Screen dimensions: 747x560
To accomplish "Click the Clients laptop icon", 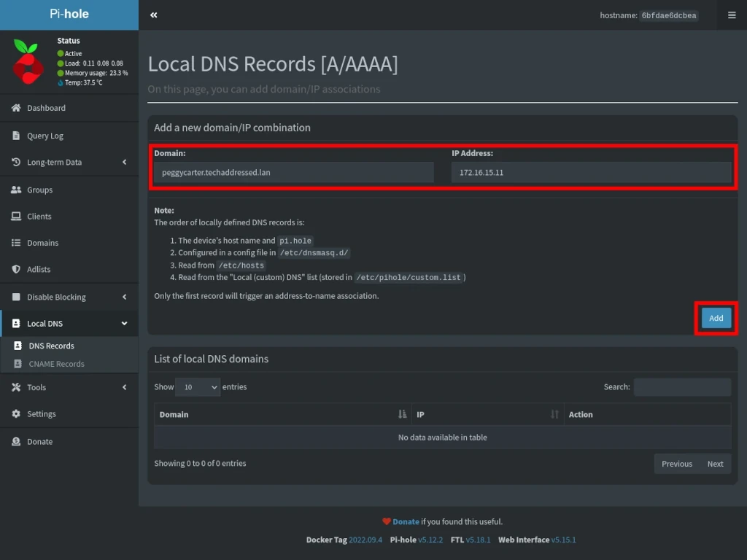I will 16,216.
